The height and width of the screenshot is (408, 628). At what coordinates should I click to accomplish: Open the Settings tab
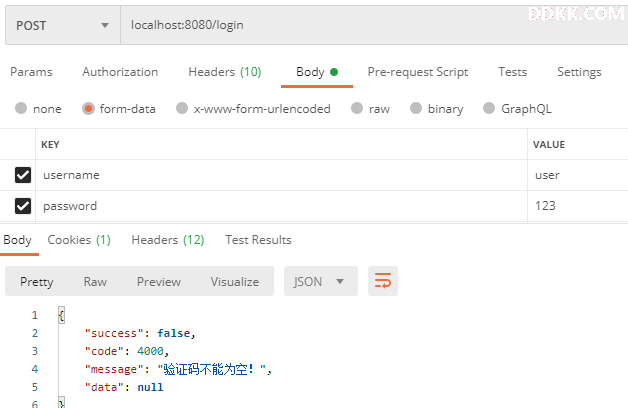pos(579,72)
